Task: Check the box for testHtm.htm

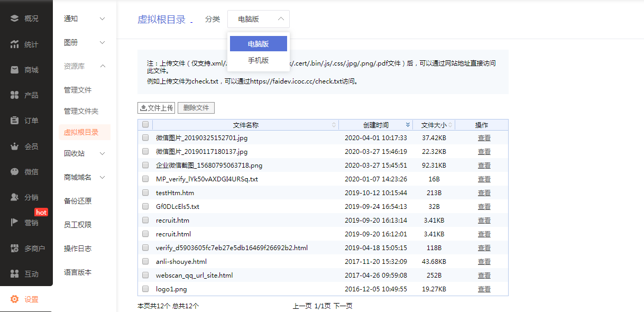Action: click(145, 192)
